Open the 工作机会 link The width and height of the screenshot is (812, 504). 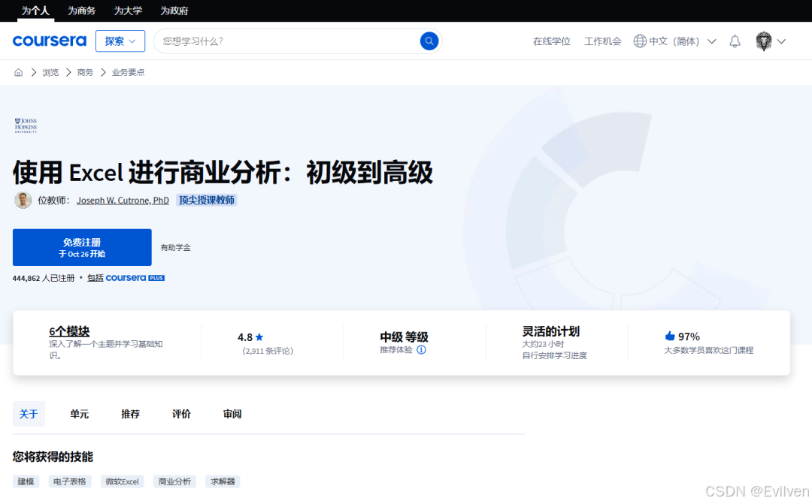(602, 41)
